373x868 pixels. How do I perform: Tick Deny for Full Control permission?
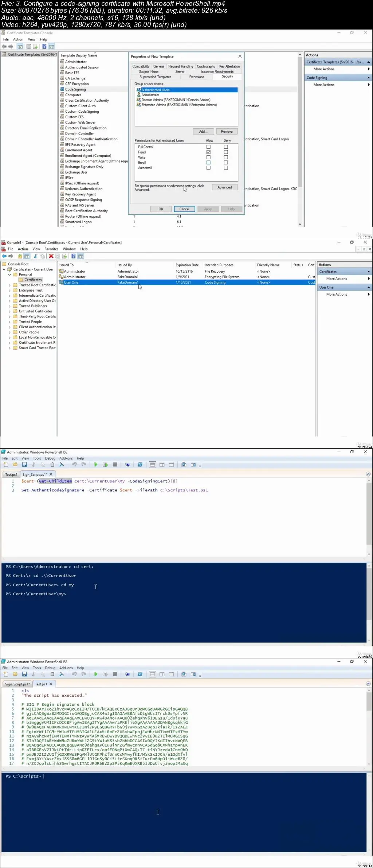pyautogui.click(x=226, y=147)
